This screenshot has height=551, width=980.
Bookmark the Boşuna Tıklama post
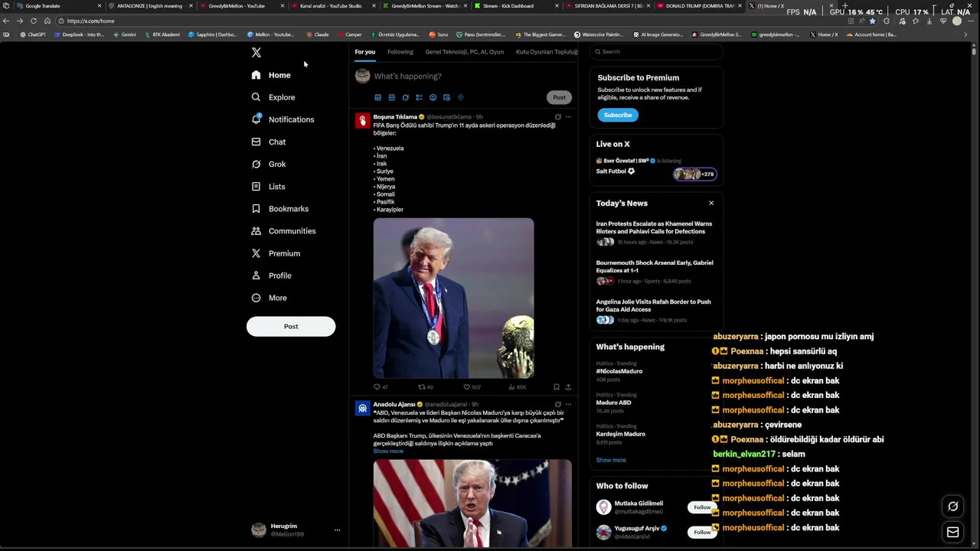tap(556, 387)
